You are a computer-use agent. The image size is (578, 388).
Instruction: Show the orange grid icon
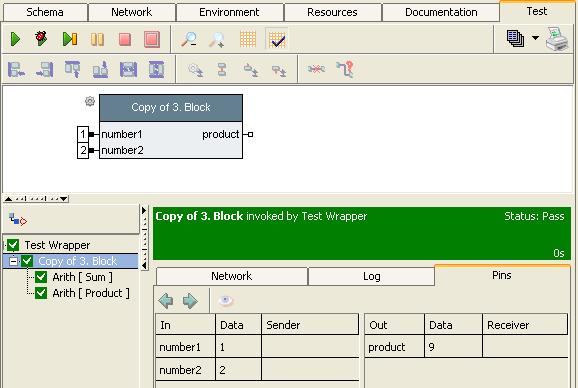tap(248, 39)
